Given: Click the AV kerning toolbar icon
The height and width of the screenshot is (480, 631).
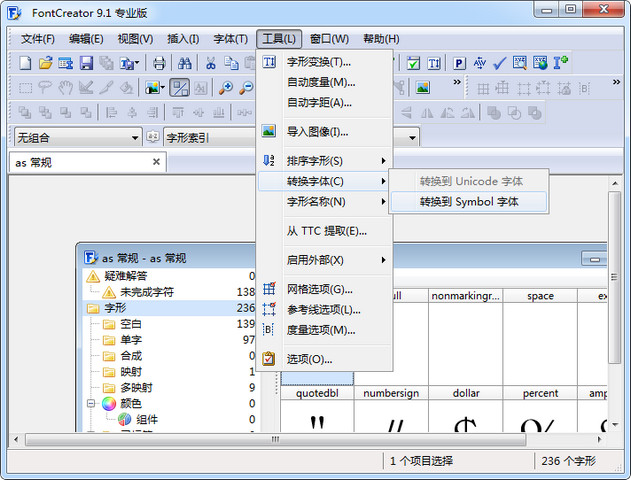Looking at the screenshot, I should [x=479, y=63].
